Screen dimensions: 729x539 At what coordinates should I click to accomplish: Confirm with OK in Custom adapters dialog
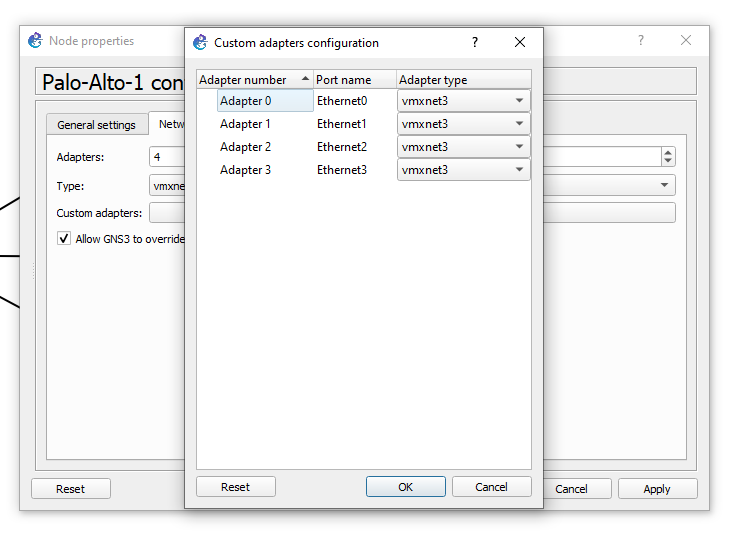pos(405,487)
